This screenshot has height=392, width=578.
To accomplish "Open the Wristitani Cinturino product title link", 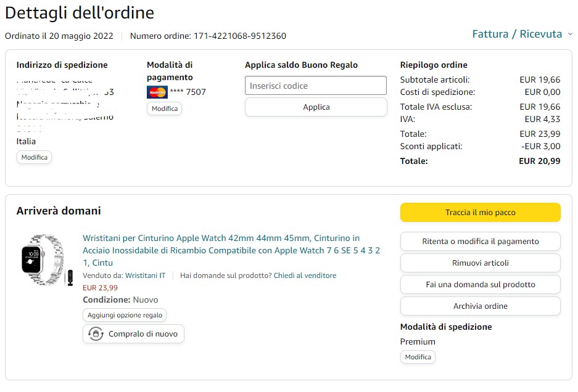I will (231, 250).
